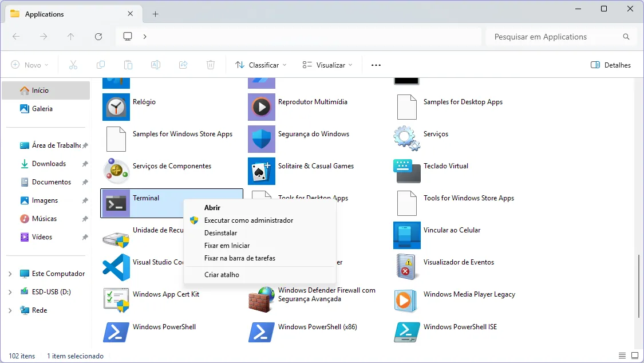The image size is (644, 363).
Task: Expand the ESD-USB (D:) tree node
Action: pyautogui.click(x=10, y=292)
